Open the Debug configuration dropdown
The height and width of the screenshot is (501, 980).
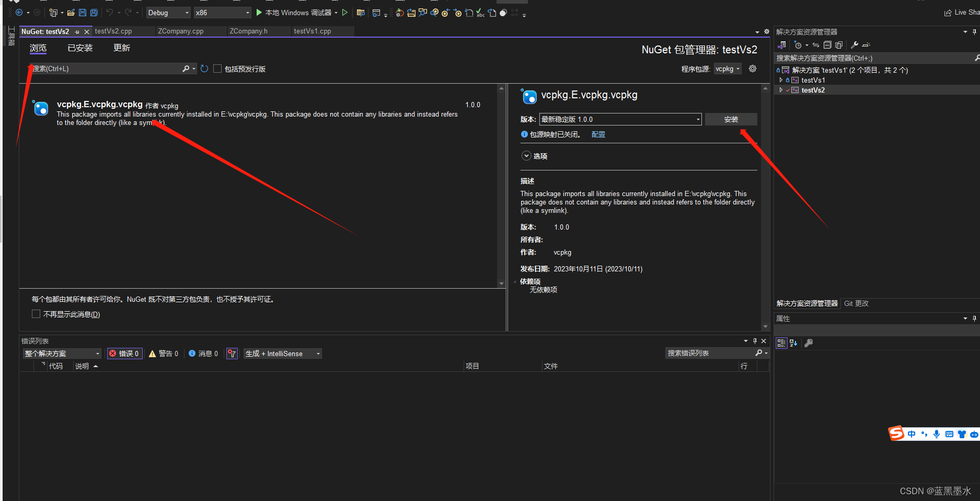(168, 13)
